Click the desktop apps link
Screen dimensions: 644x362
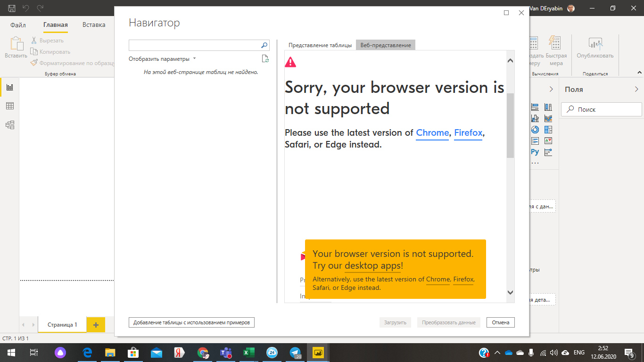(372, 266)
